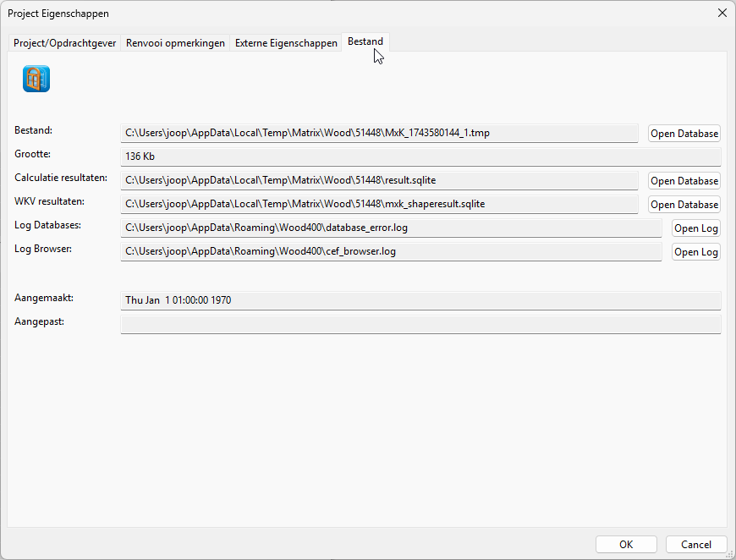Switch to the Project/Opdrachtgever tab
The image size is (736, 560).
pyautogui.click(x=64, y=42)
